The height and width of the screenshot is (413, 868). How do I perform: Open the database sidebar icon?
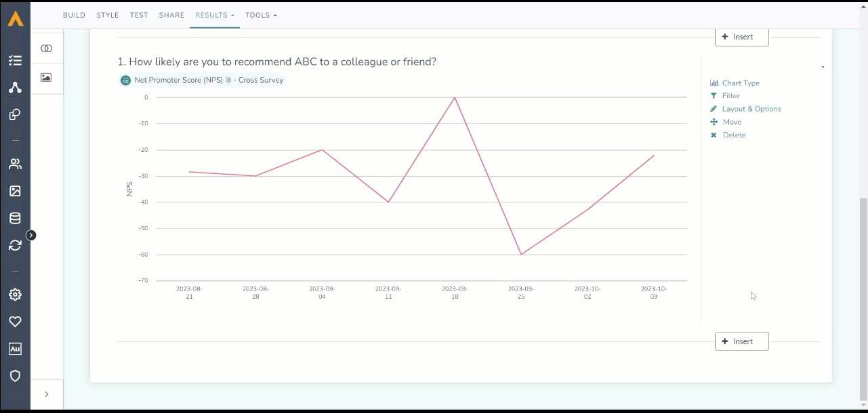click(x=15, y=218)
